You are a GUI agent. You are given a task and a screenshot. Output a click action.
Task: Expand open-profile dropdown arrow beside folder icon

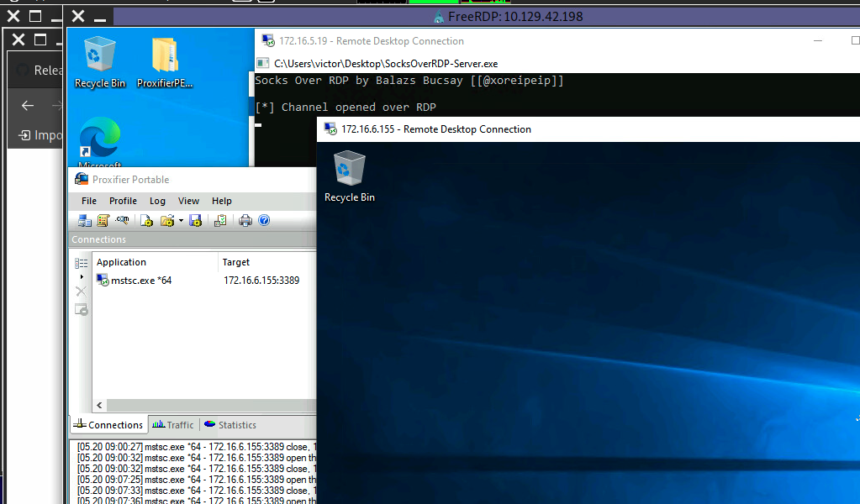click(181, 221)
